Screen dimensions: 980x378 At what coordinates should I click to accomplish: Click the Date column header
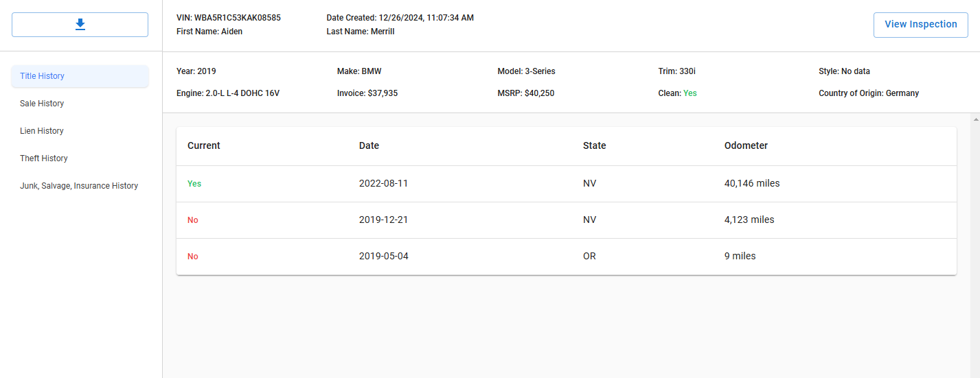pyautogui.click(x=369, y=145)
